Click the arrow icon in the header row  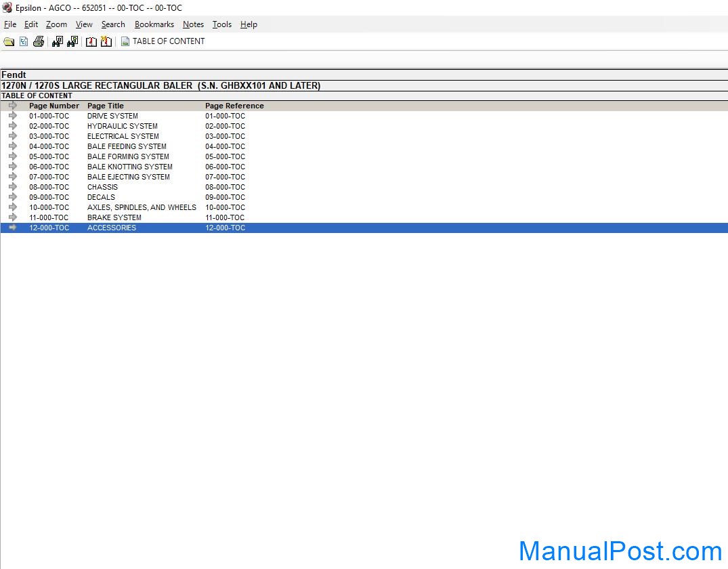(x=13, y=106)
